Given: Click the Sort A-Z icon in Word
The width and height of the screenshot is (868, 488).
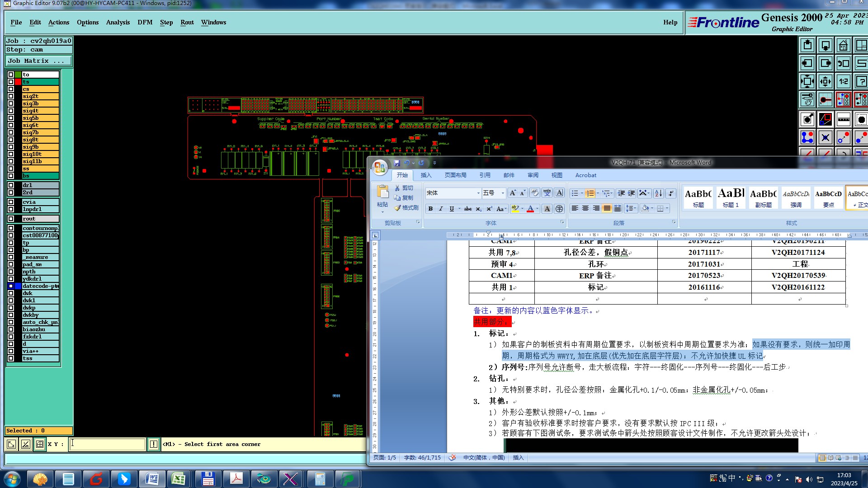Looking at the screenshot, I should click(x=658, y=193).
